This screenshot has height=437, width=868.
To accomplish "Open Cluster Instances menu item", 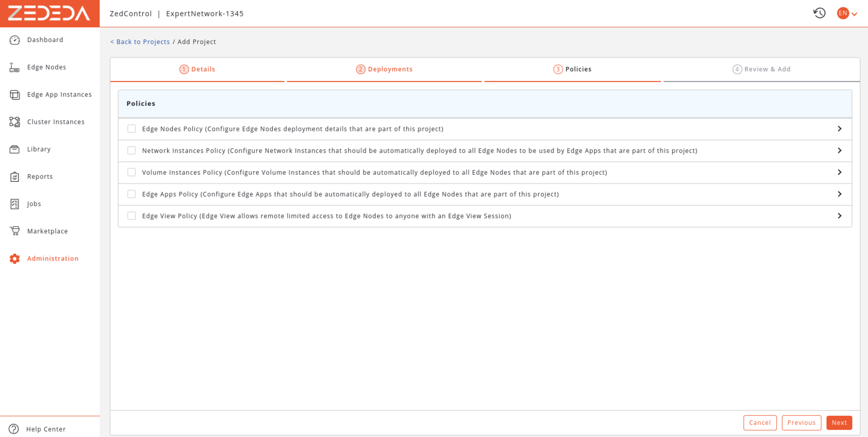I will pos(56,122).
